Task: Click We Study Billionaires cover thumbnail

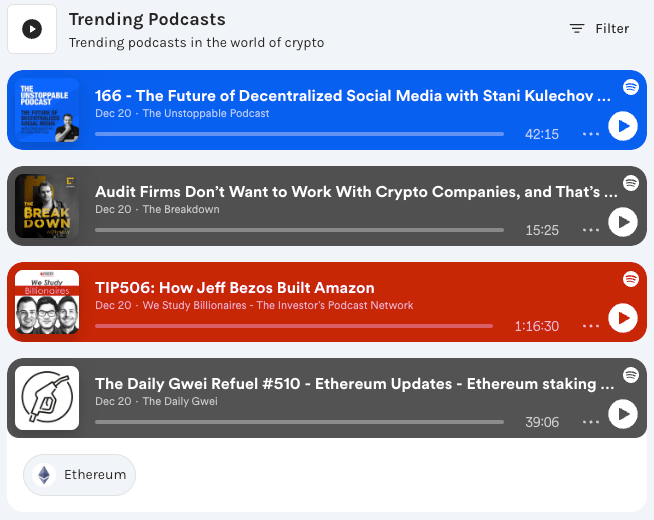Action: pyautogui.click(x=47, y=302)
